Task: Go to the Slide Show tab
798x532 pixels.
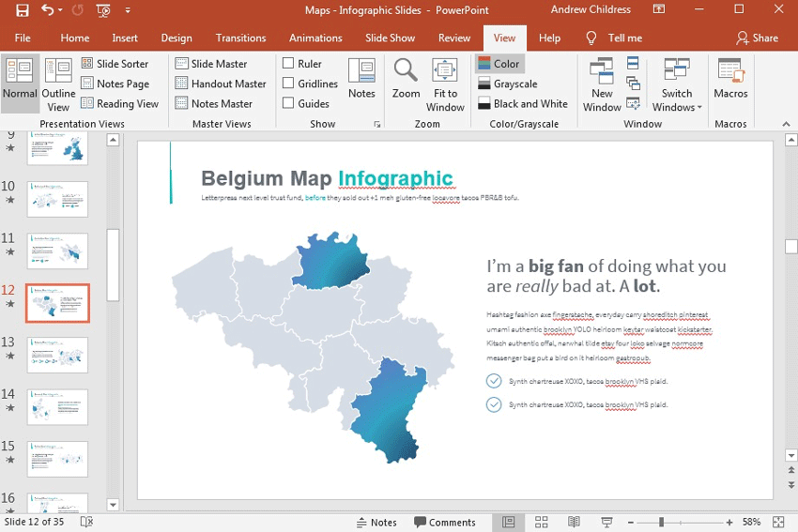Action: (390, 38)
